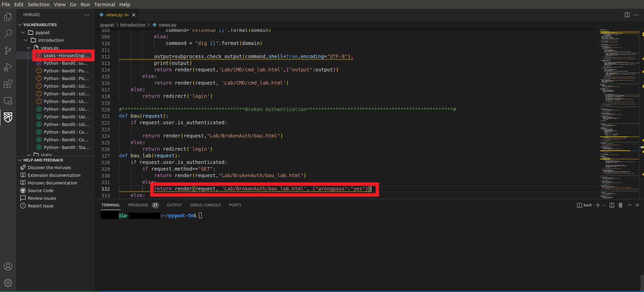This screenshot has width=644, height=292.
Task: Open Remote Explorer icon in activity bar
Action: coord(8,101)
